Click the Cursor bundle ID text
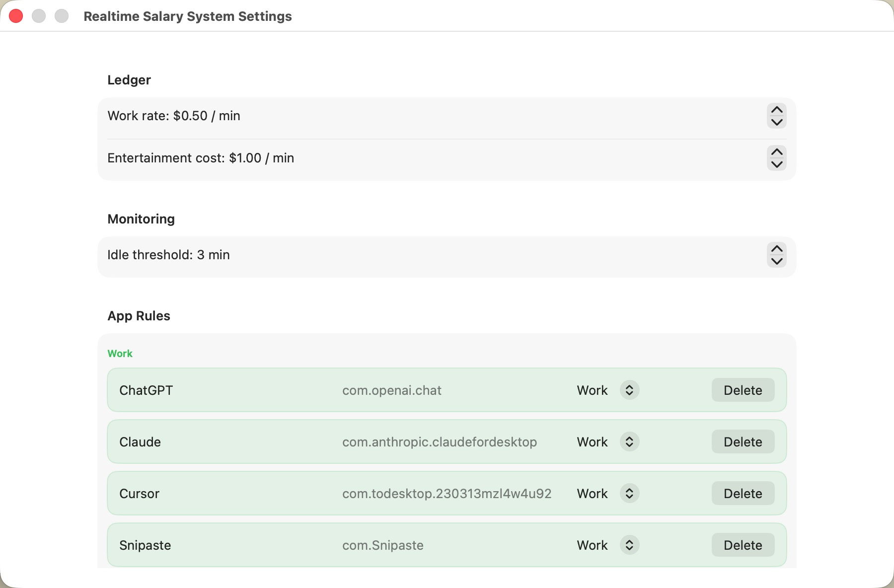The width and height of the screenshot is (894, 588). (447, 494)
